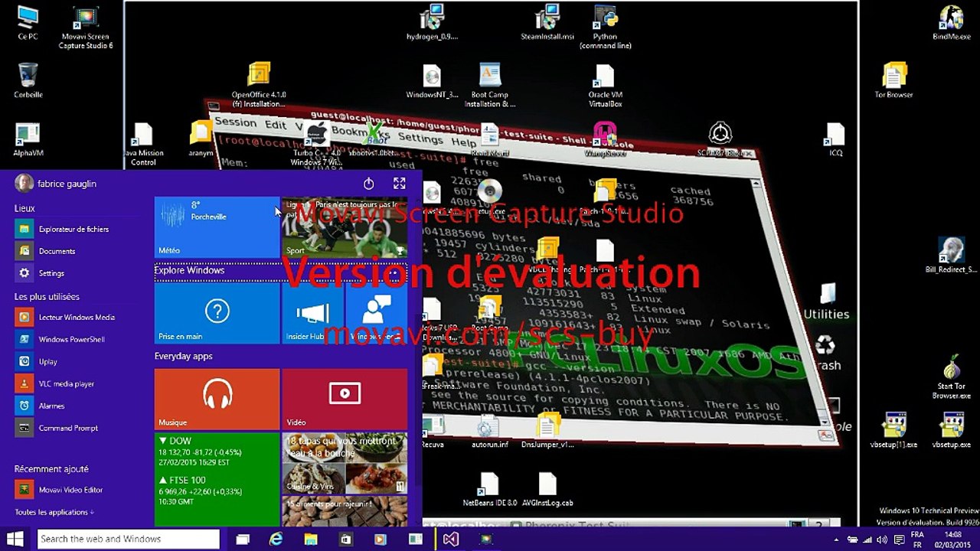Select the DnsJumper_v1 folder icon
Viewport: 980px width, 551px height.
[x=547, y=431]
